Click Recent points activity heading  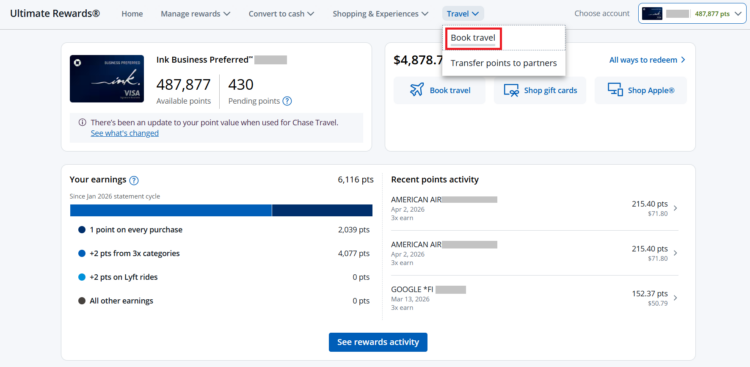435,180
